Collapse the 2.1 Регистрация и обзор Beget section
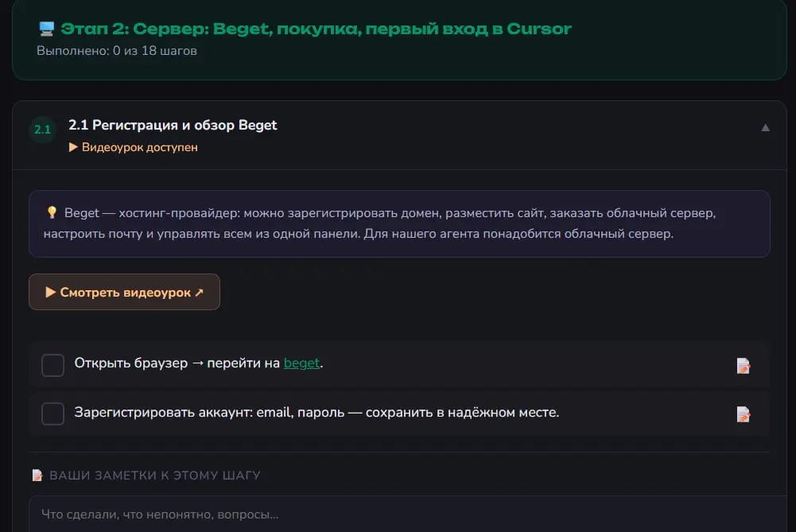 tap(765, 128)
